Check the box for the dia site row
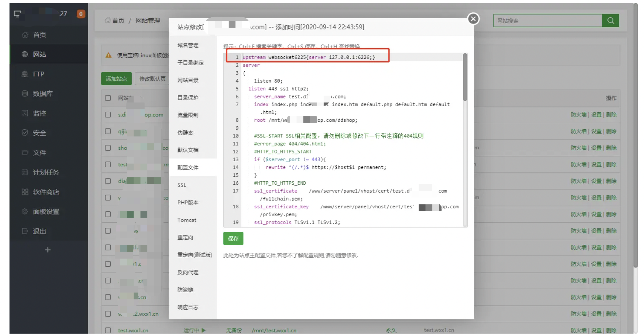This screenshot has width=644, height=336. coord(108,181)
